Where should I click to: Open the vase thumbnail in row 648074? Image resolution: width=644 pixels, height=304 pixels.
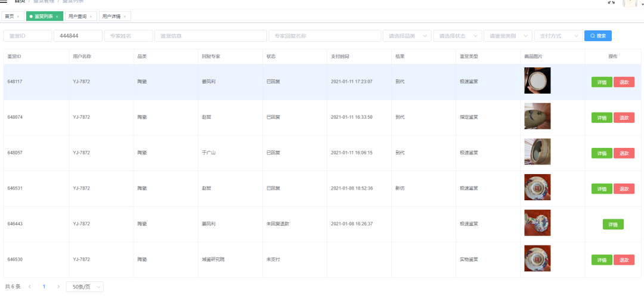tap(537, 116)
